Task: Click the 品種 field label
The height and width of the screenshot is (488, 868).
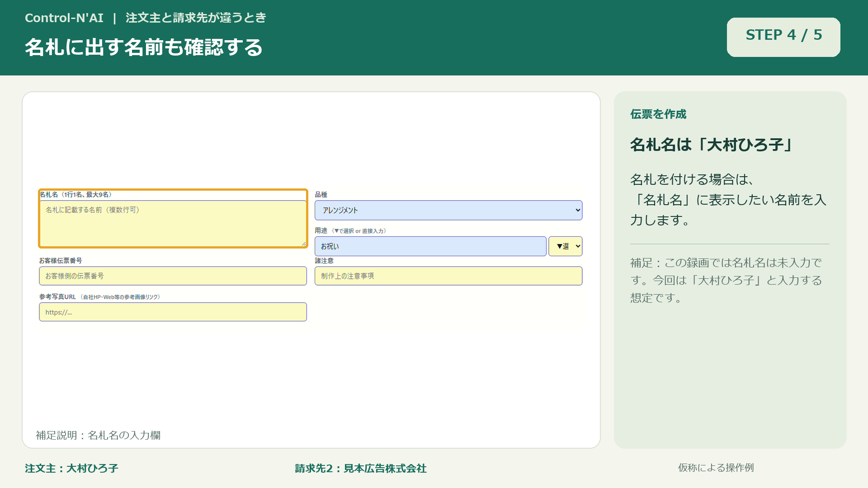Action: click(x=321, y=195)
